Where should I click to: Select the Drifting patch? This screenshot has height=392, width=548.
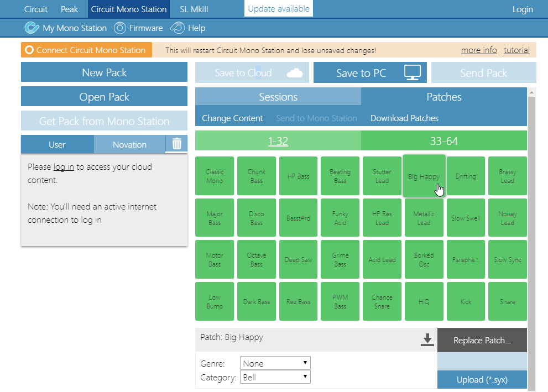(x=466, y=176)
